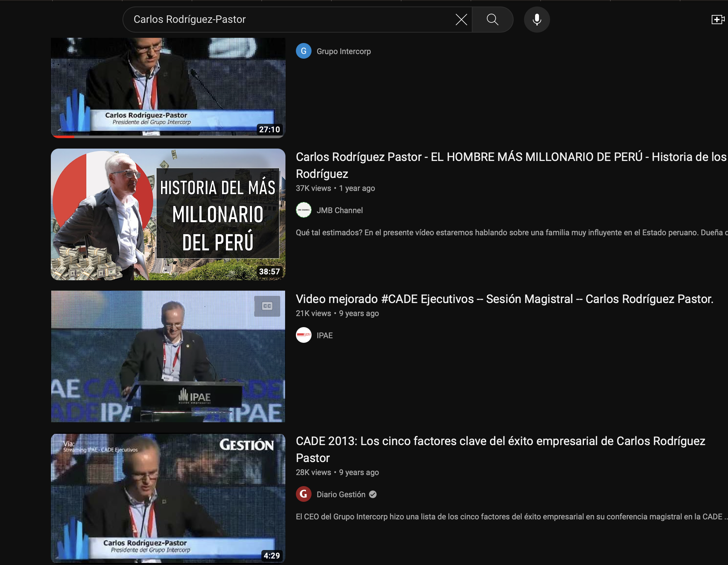This screenshot has width=728, height=565.
Task: Open title El hombre más millonario de Perú
Action: point(511,165)
